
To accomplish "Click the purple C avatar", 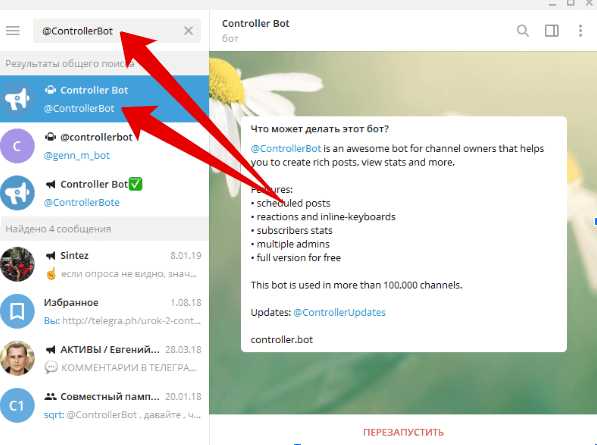I will point(17,146).
